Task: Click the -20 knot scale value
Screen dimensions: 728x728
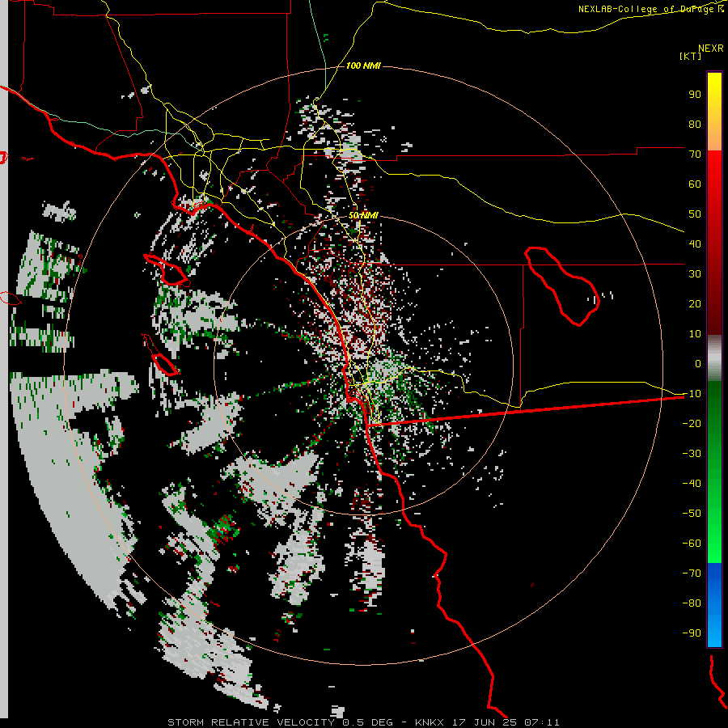Action: click(692, 424)
